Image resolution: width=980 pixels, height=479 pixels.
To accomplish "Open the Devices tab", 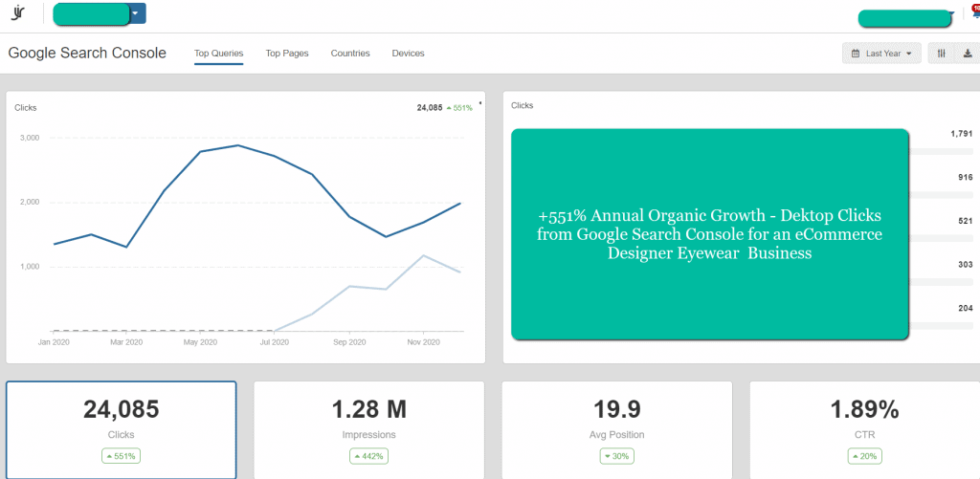I will click(408, 54).
